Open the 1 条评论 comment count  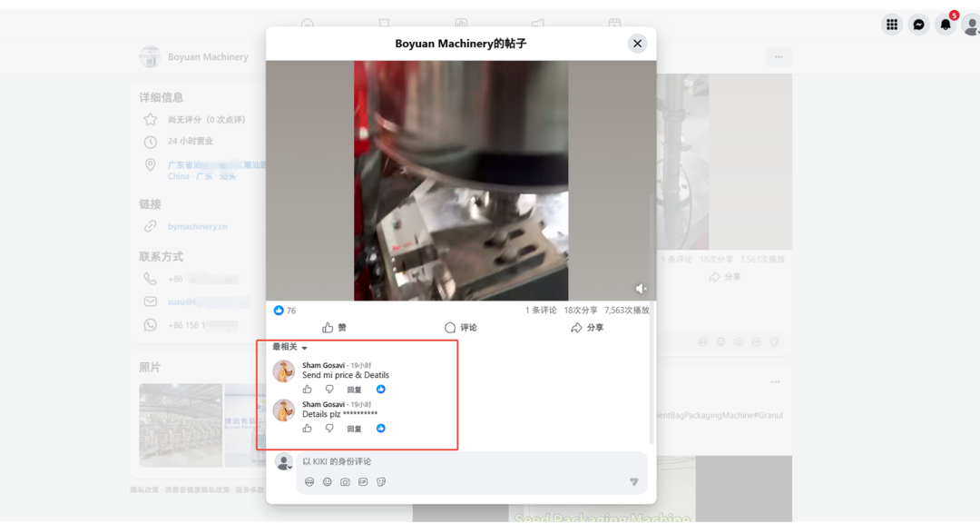pyautogui.click(x=541, y=311)
